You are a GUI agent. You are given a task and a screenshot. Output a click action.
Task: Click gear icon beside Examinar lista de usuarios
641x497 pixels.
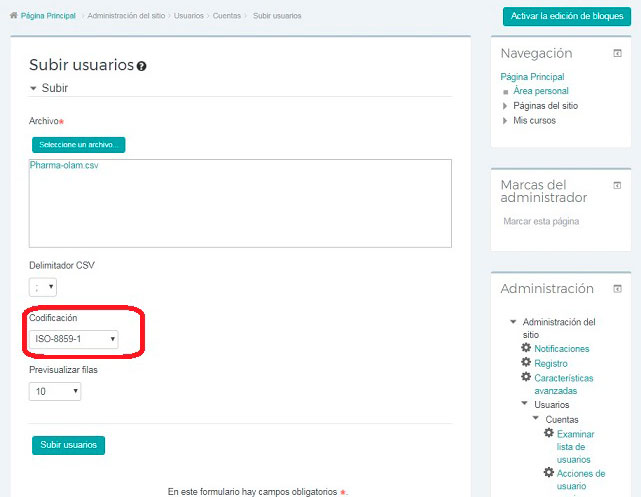[x=549, y=433]
